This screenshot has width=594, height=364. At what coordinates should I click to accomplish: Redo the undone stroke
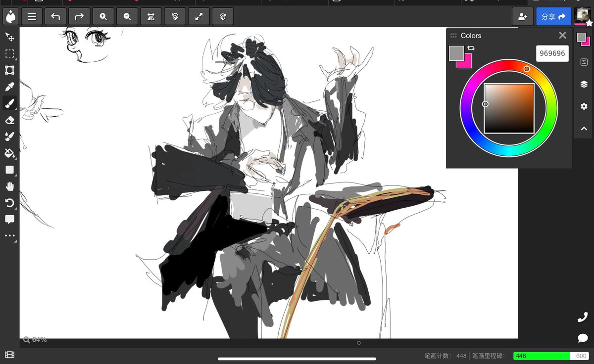[x=79, y=16]
